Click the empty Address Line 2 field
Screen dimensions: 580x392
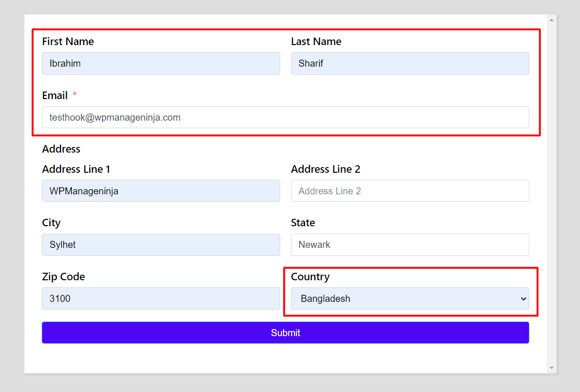(x=410, y=191)
